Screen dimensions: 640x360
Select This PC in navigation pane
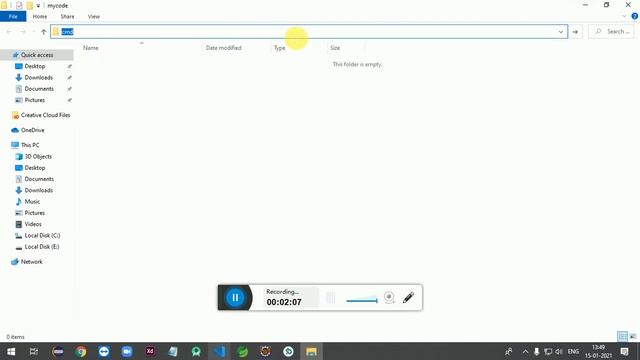click(30, 145)
